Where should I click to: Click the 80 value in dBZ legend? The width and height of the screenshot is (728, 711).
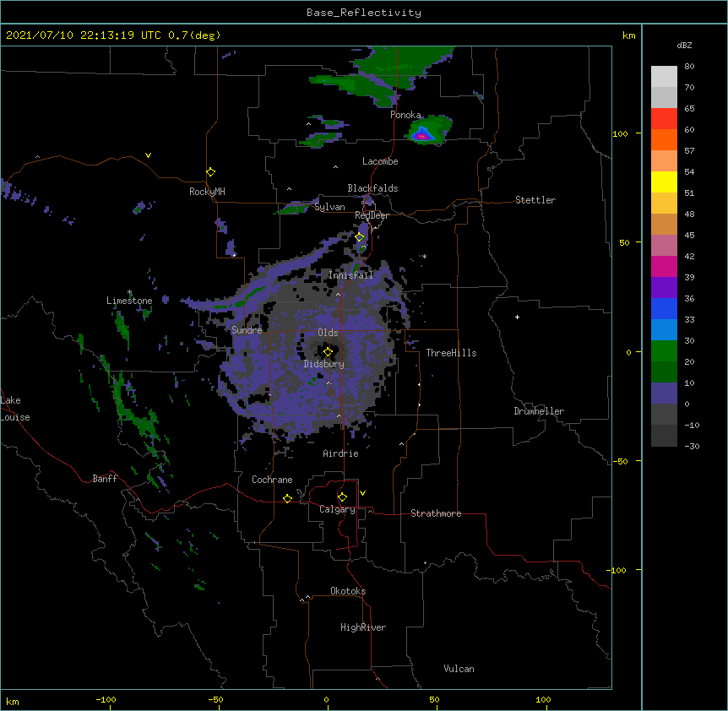(x=689, y=67)
